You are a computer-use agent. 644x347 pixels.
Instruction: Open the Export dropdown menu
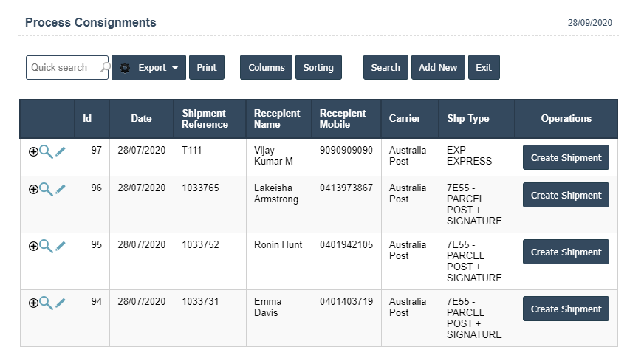[149, 67]
